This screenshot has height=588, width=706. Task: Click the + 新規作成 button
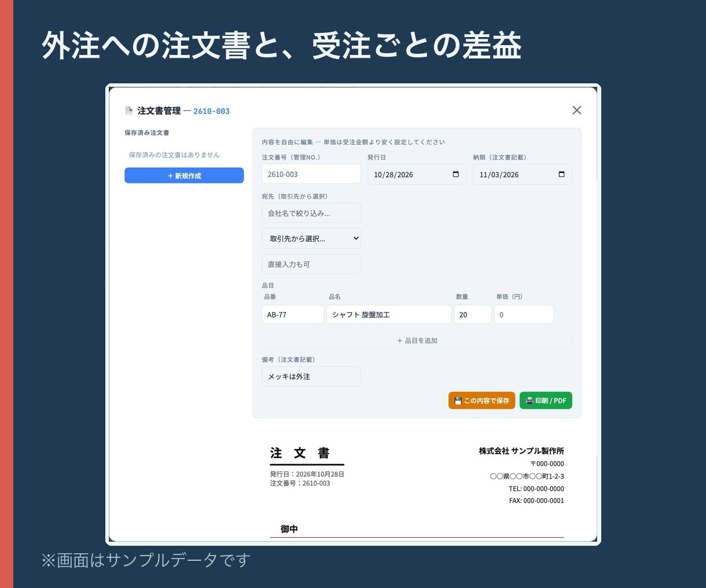click(x=184, y=175)
